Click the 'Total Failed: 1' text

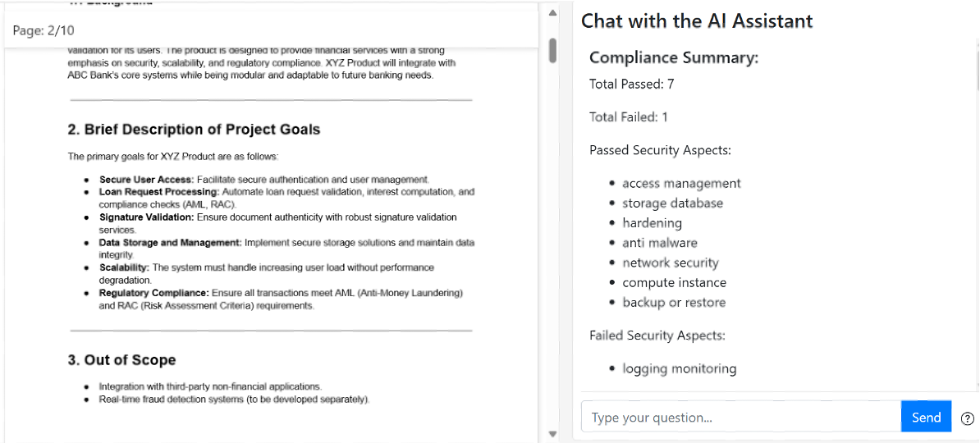pyautogui.click(x=628, y=117)
